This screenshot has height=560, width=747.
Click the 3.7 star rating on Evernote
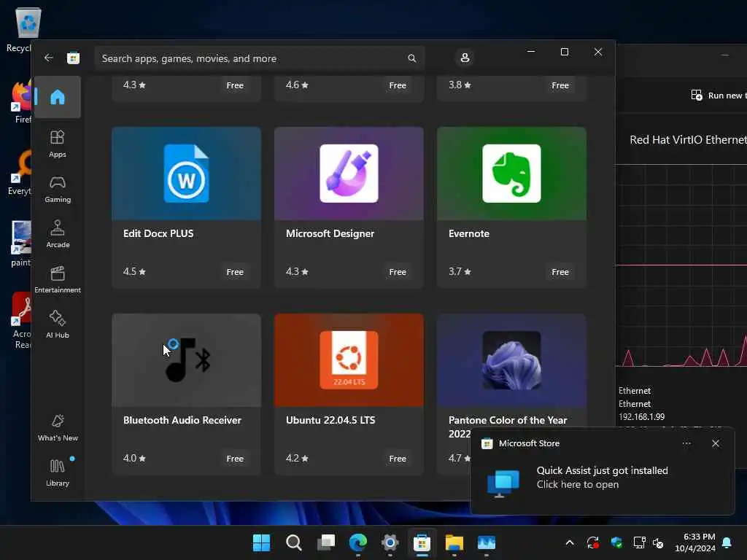point(460,271)
